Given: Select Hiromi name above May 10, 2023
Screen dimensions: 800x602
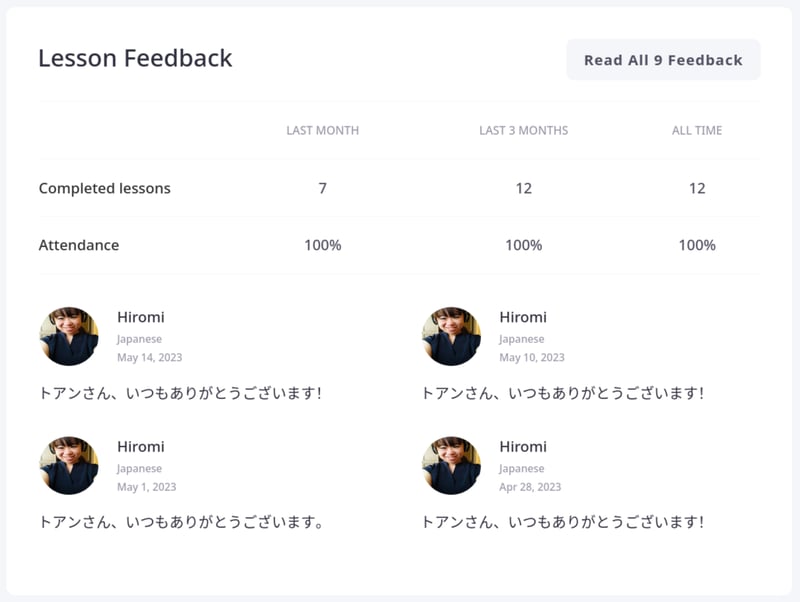Looking at the screenshot, I should pyautogui.click(x=523, y=317).
